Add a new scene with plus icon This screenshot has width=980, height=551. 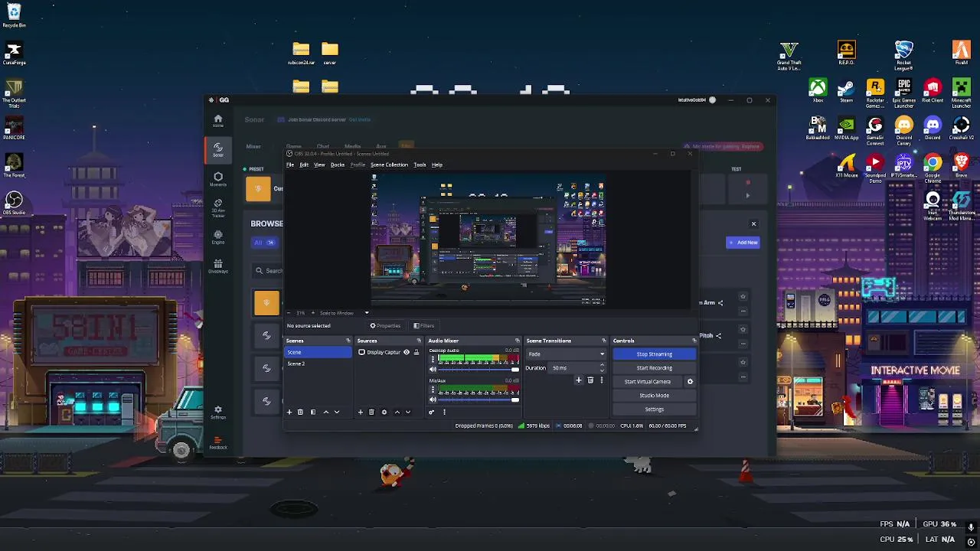click(x=289, y=412)
